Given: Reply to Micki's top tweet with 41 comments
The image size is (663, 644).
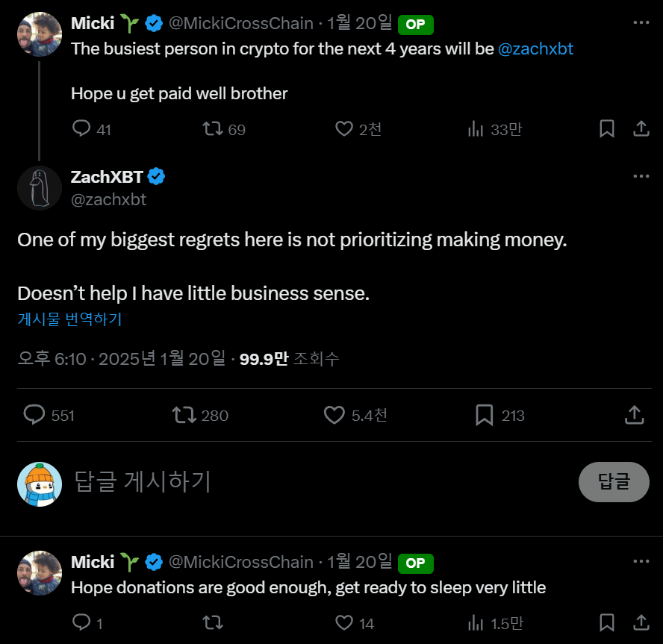Looking at the screenshot, I should click(x=81, y=129).
